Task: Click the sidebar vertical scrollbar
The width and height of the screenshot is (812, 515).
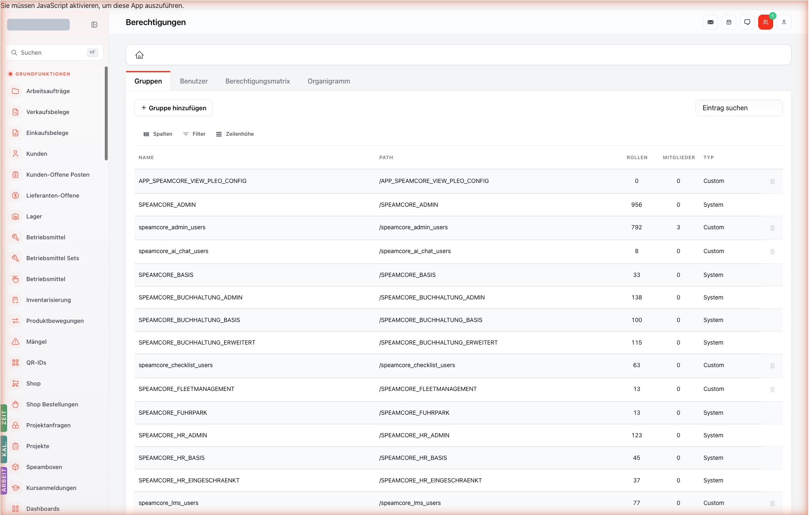Action: tap(106, 113)
